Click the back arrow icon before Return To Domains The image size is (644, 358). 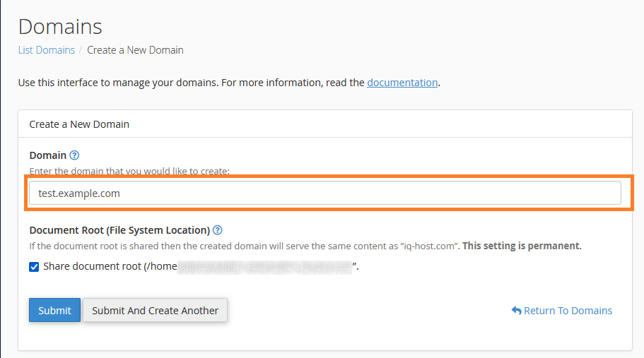coord(516,311)
